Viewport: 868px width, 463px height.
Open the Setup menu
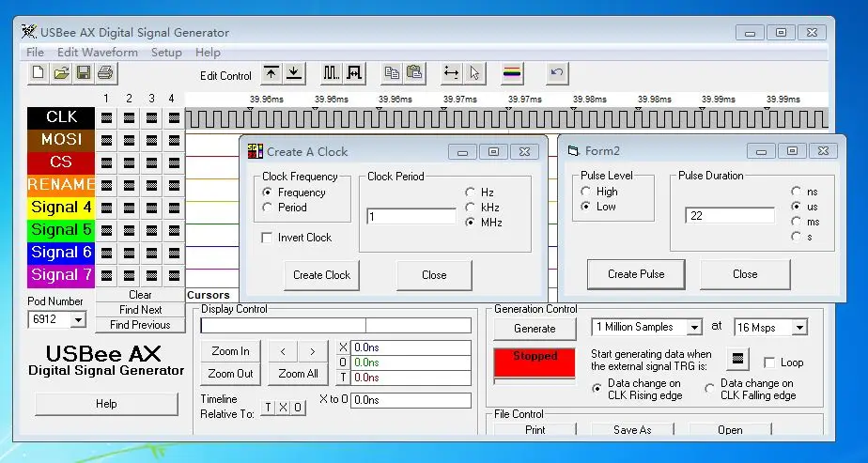166,53
